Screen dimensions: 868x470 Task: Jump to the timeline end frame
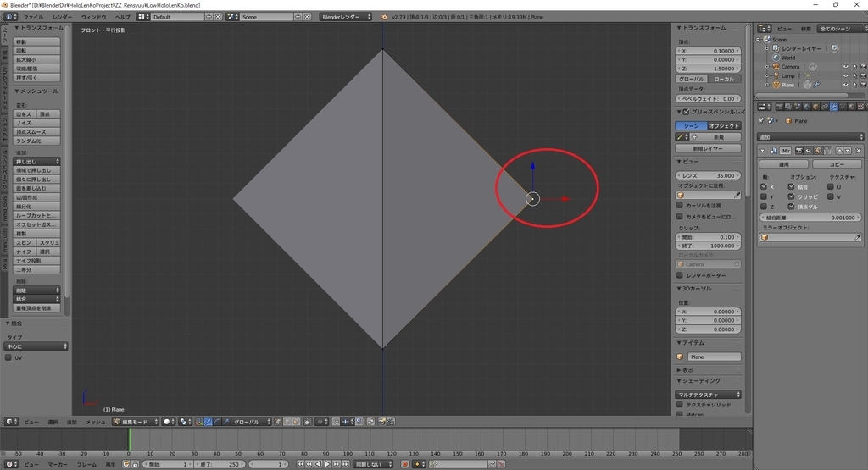[x=346, y=464]
